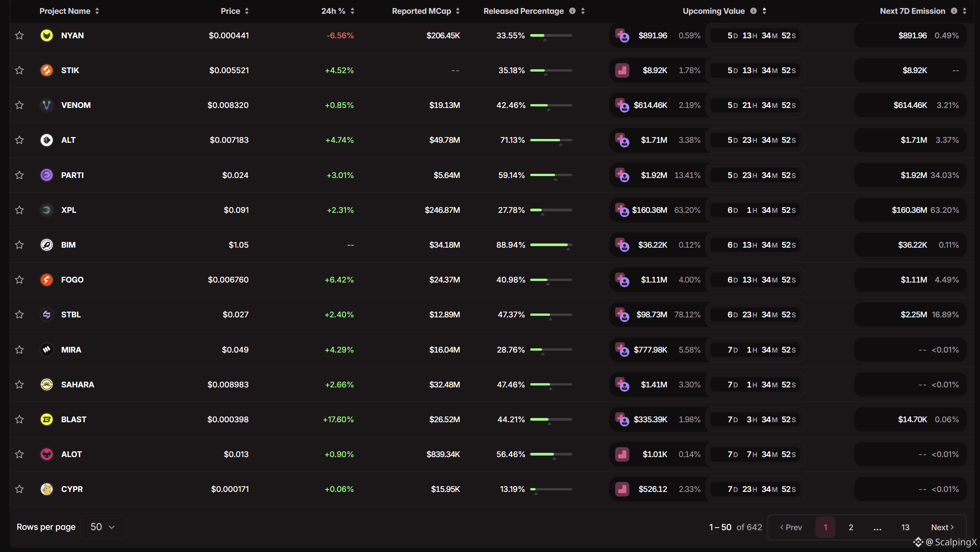The height and width of the screenshot is (552, 980).
Task: Click the BLAST token logo icon
Action: click(47, 420)
